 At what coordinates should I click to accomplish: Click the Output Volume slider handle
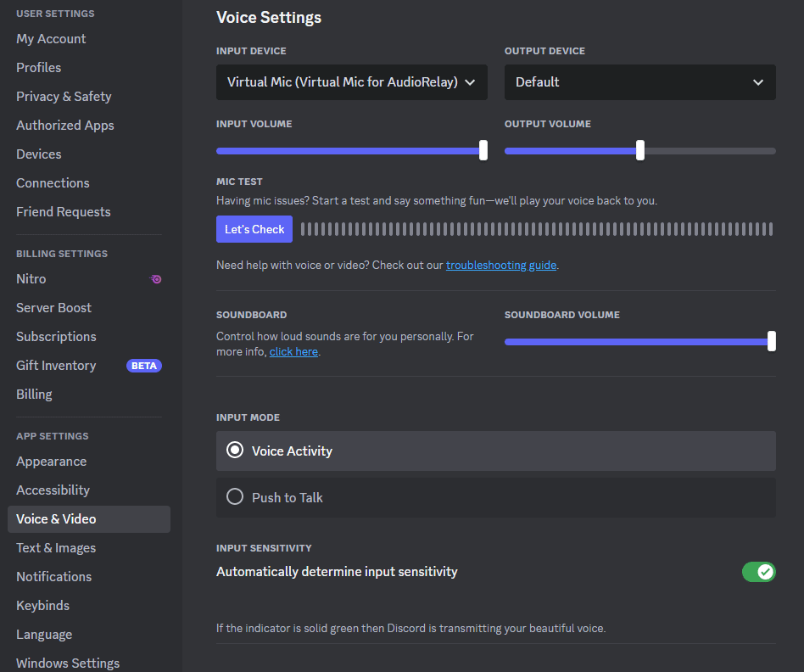point(640,151)
